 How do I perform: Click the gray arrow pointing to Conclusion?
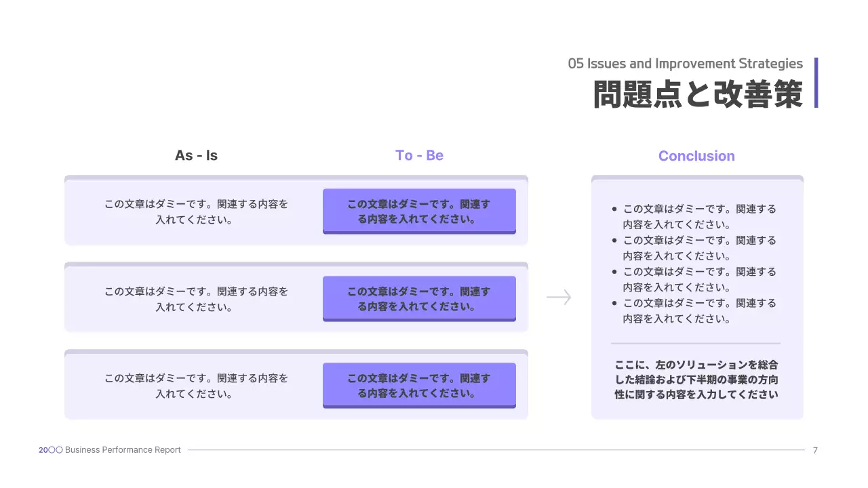558,297
